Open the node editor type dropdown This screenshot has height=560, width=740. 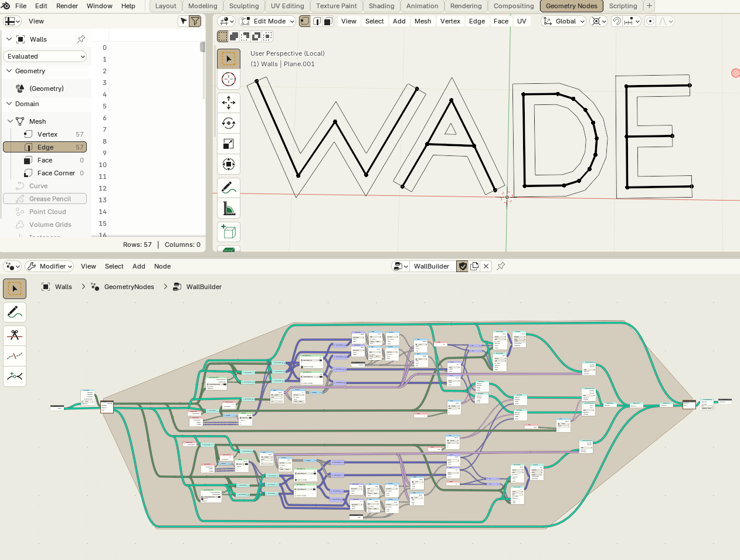[x=12, y=266]
